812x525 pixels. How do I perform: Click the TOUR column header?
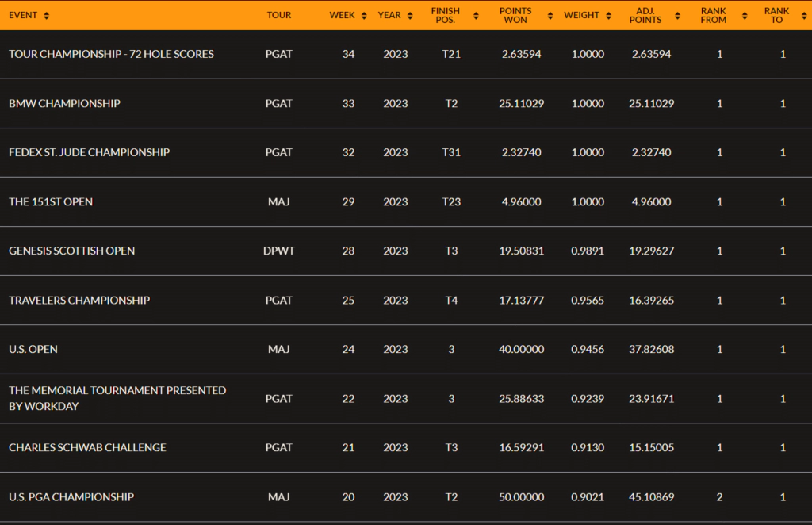coord(278,15)
